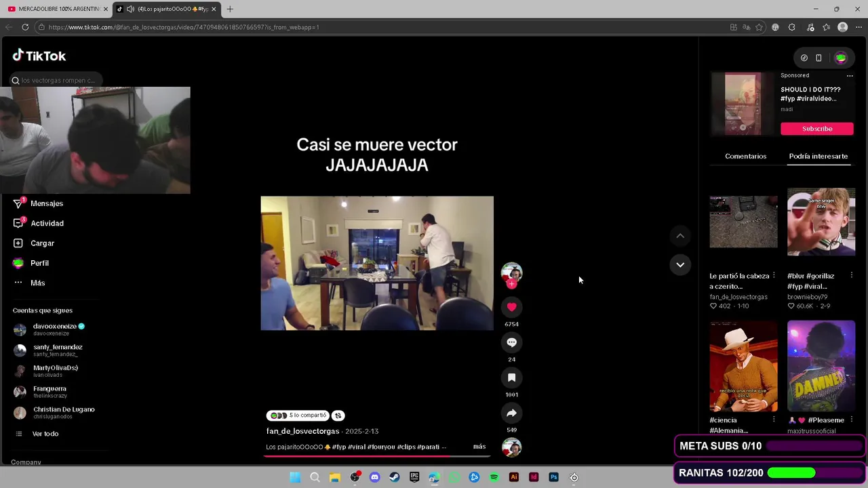Open the spinning sound disc avatar
The image size is (868, 488).
tap(511, 447)
